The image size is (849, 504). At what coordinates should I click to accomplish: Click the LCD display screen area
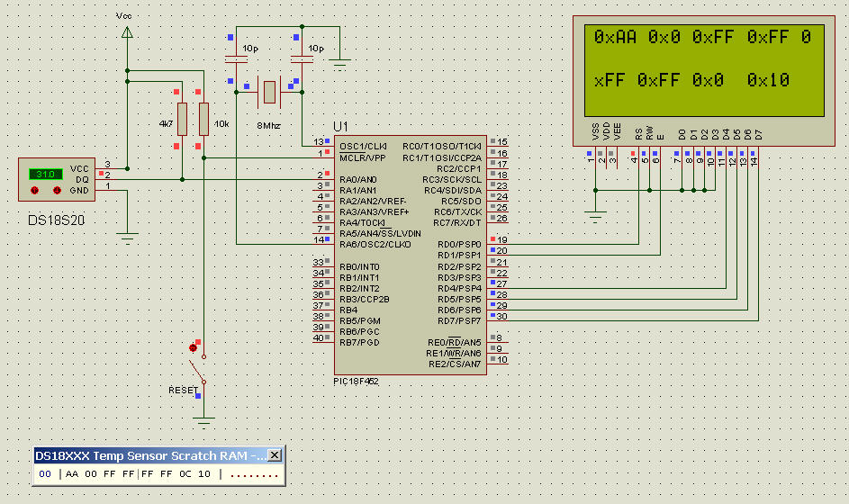[704, 70]
